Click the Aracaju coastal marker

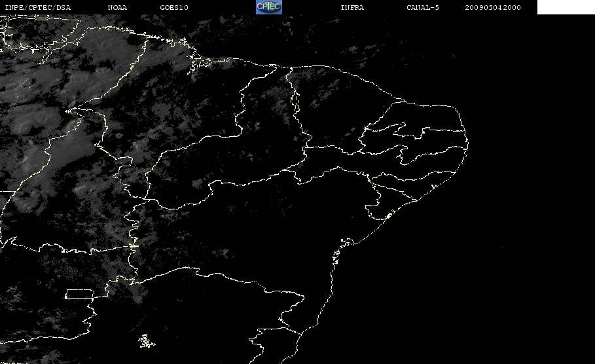click(388, 216)
